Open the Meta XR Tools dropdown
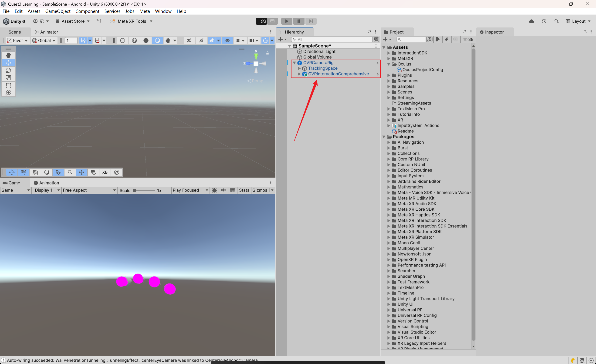 [x=131, y=21]
